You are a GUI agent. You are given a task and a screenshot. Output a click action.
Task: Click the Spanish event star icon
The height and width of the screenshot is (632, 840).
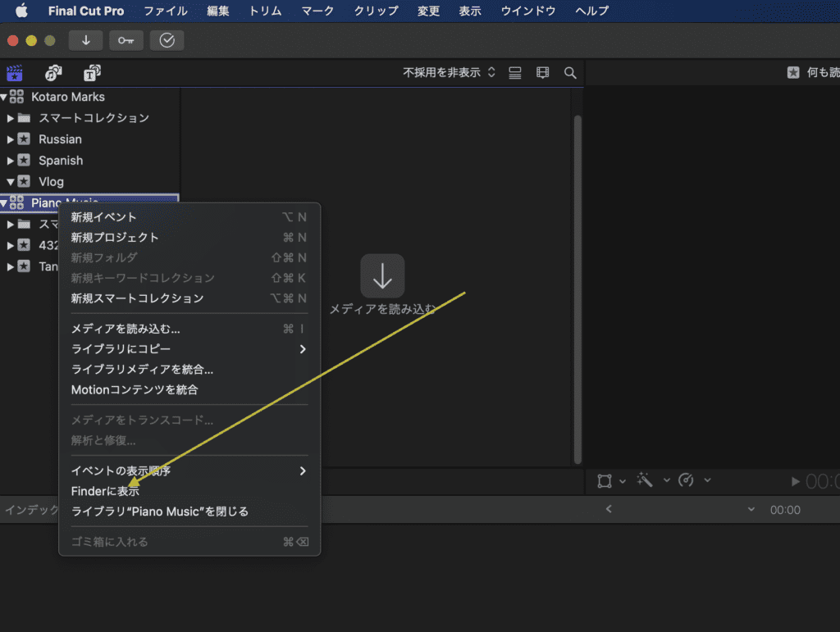coord(24,160)
